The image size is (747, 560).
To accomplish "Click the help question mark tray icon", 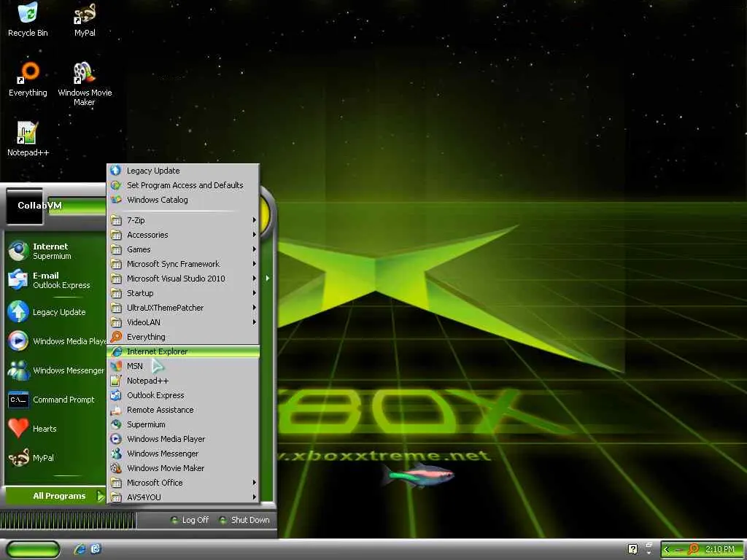I will tap(632, 549).
